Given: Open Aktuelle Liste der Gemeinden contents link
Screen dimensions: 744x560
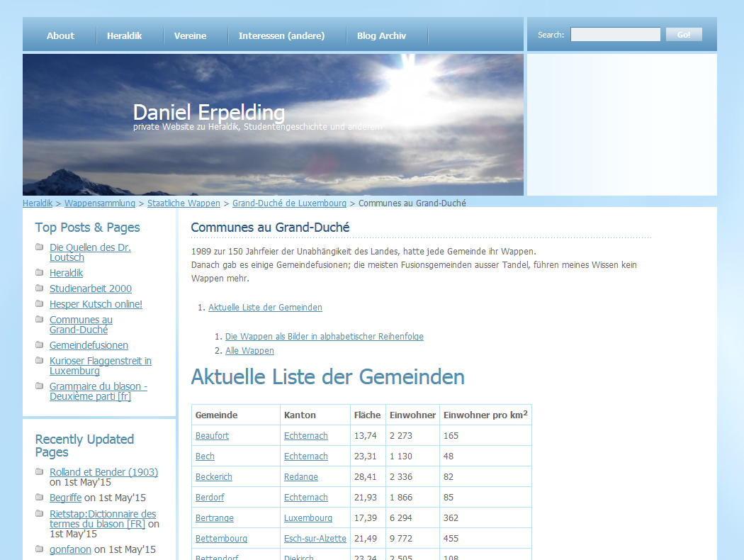Looking at the screenshot, I should coord(265,308).
